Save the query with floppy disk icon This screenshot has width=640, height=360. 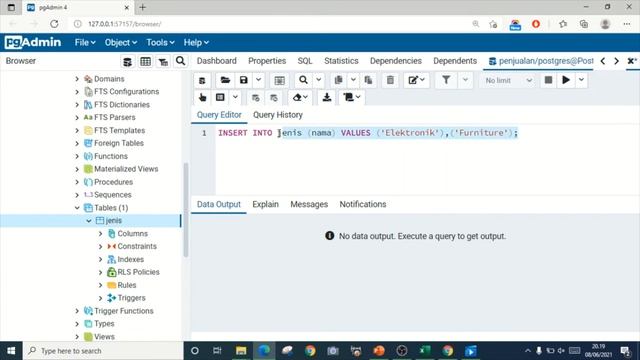[x=244, y=80]
